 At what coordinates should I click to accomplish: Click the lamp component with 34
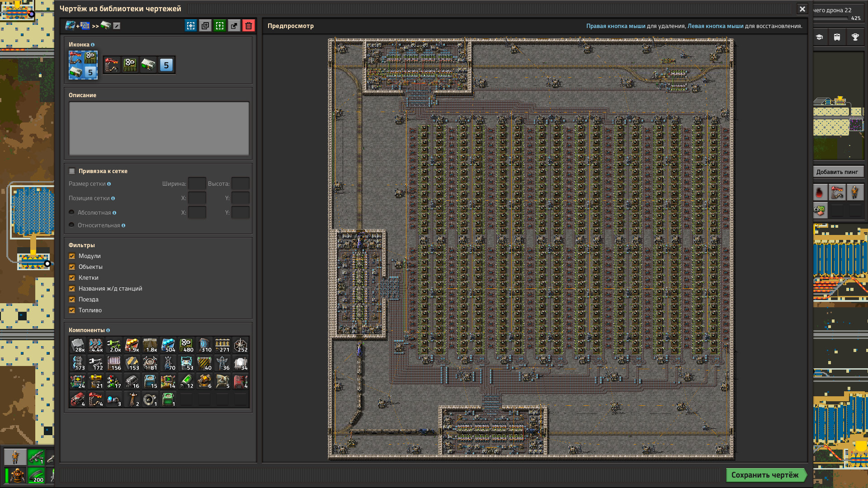[x=241, y=363]
